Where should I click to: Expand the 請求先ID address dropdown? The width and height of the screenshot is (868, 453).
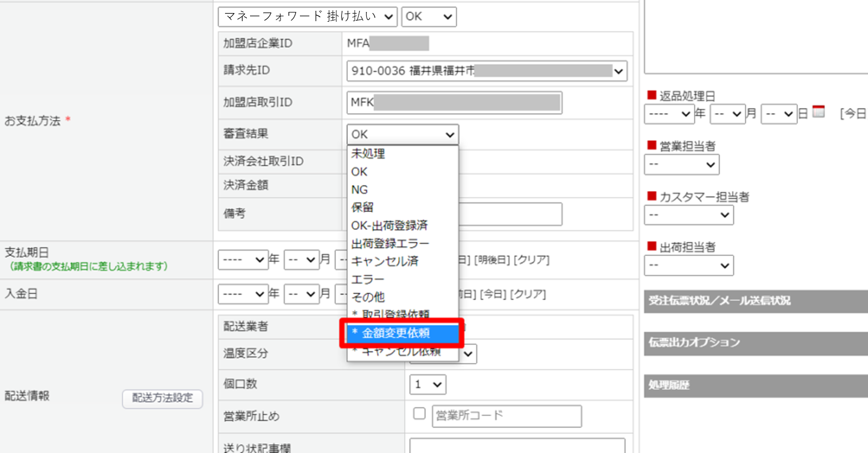point(487,71)
